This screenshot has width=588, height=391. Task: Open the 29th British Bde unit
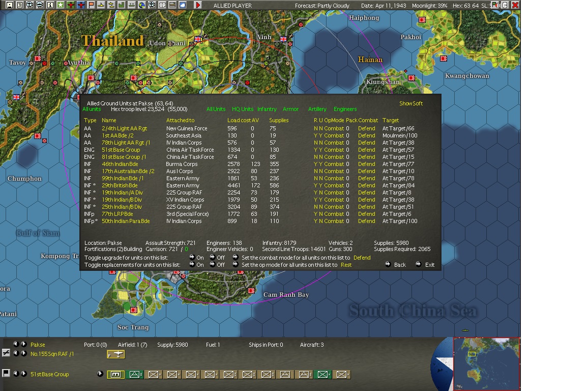120,185
